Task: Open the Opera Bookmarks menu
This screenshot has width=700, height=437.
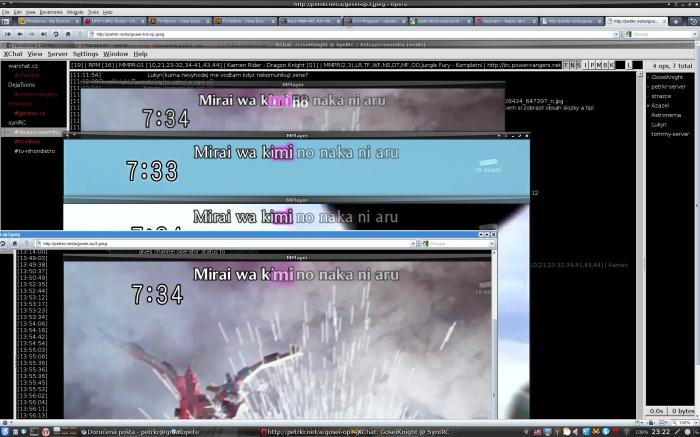Action: [x=51, y=12]
